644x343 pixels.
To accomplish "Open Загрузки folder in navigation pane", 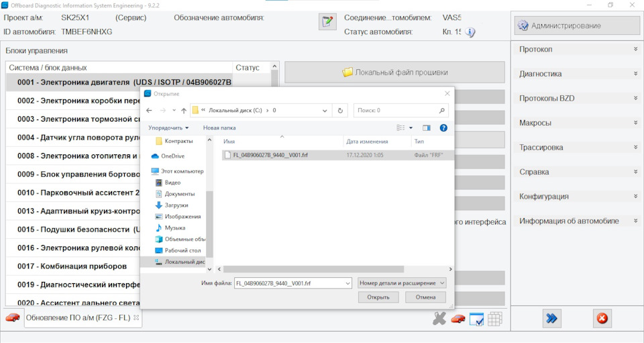I will (x=172, y=205).
